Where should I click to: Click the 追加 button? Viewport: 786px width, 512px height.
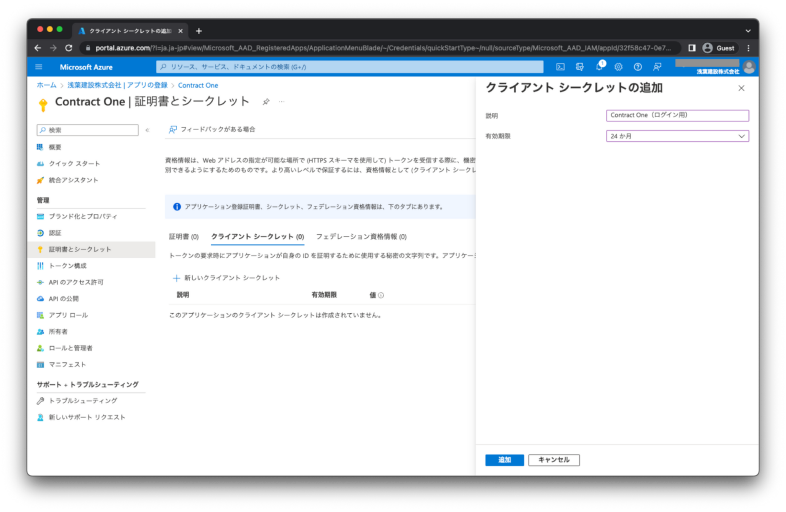pos(504,460)
